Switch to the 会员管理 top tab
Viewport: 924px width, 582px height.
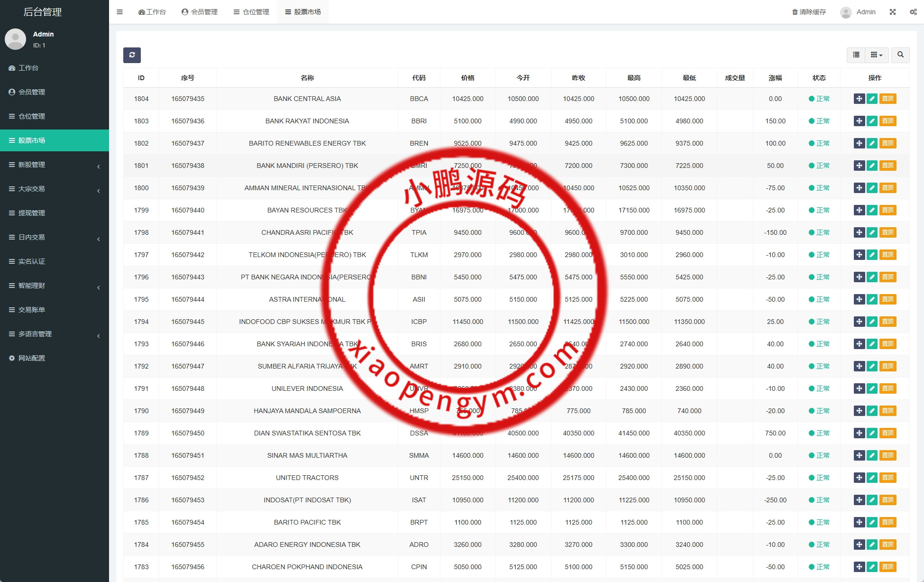200,12
